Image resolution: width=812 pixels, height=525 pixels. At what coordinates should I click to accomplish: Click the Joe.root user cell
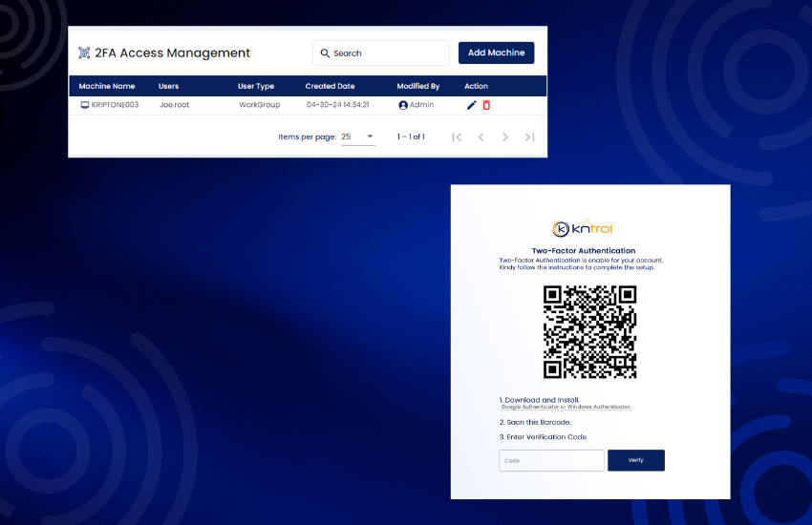click(x=175, y=105)
